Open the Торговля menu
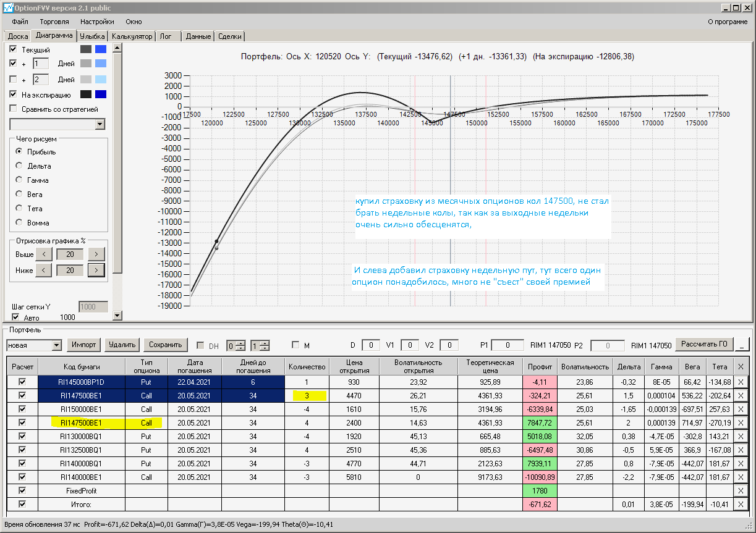The width and height of the screenshot is (756, 533). click(x=54, y=22)
